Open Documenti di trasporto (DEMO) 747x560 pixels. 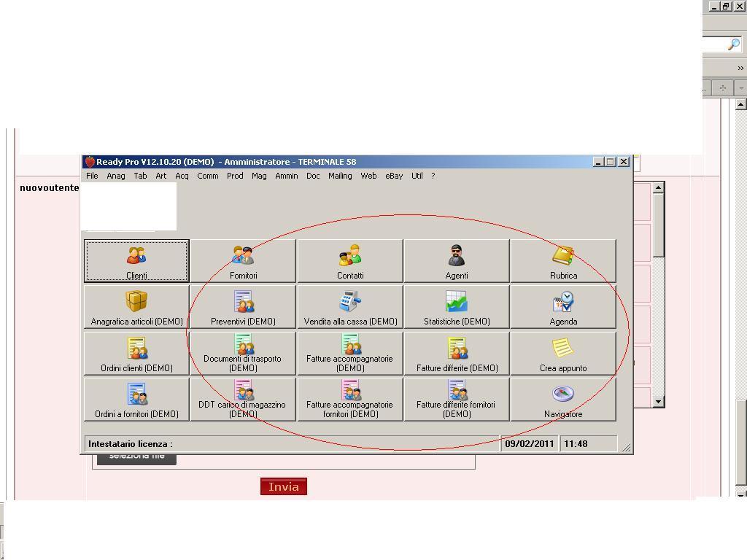pyautogui.click(x=243, y=354)
